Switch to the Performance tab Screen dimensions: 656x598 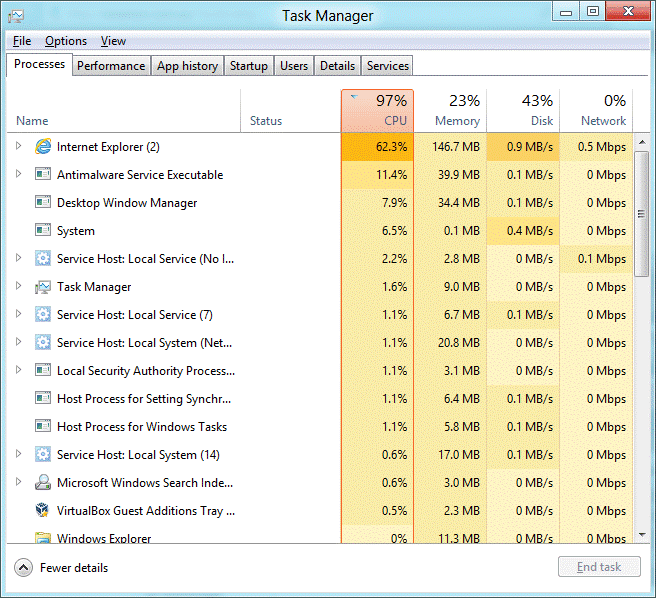[111, 66]
